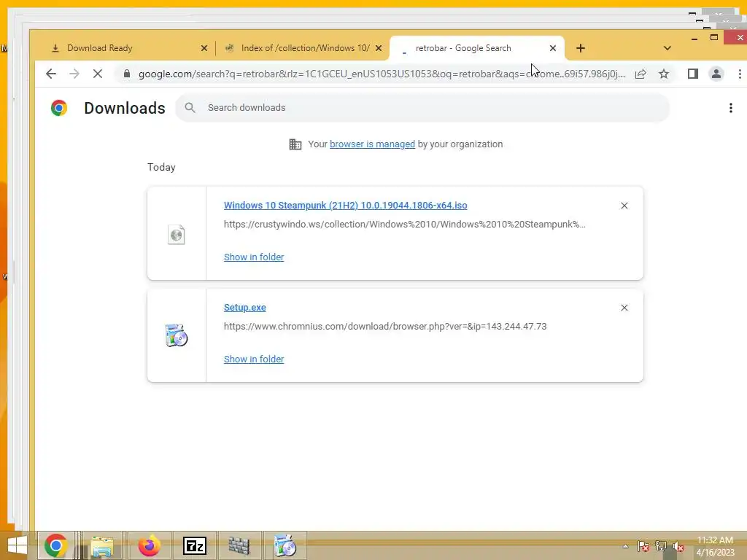Stop loading the page
This screenshot has width=747, height=560.
[98, 74]
